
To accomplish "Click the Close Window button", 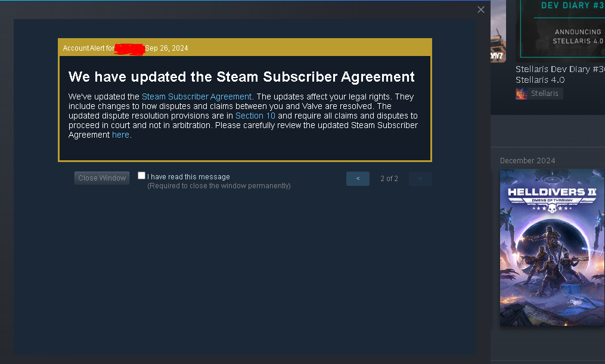I will (x=102, y=178).
